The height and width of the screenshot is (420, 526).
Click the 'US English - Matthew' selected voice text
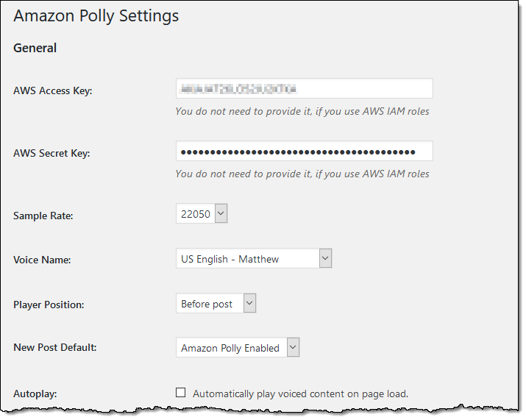click(x=230, y=259)
